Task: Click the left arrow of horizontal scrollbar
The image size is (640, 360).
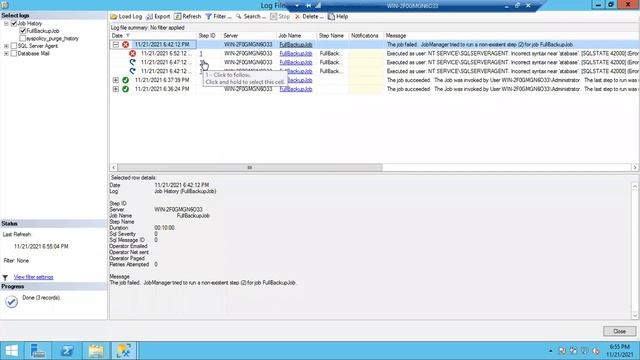Action: [114, 167]
